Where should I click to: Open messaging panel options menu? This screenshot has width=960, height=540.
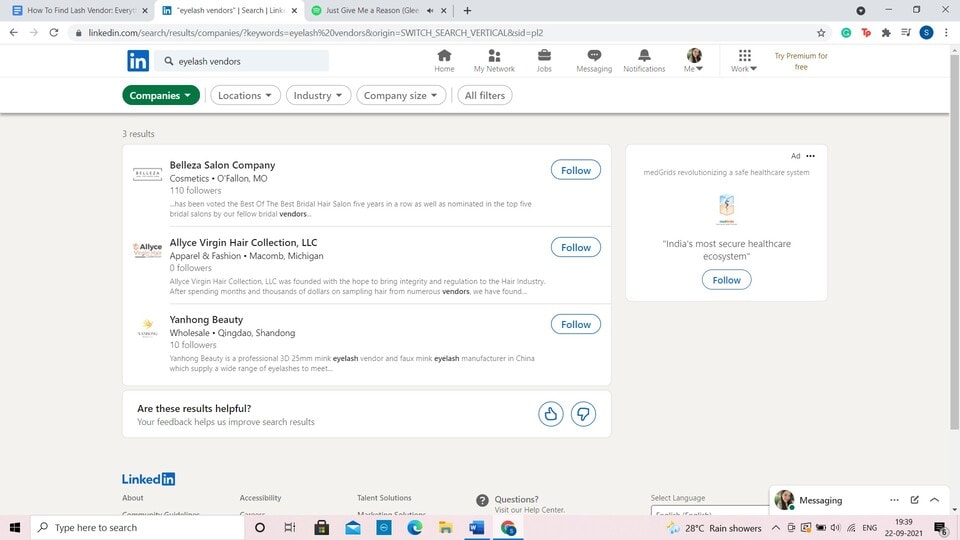coord(894,500)
